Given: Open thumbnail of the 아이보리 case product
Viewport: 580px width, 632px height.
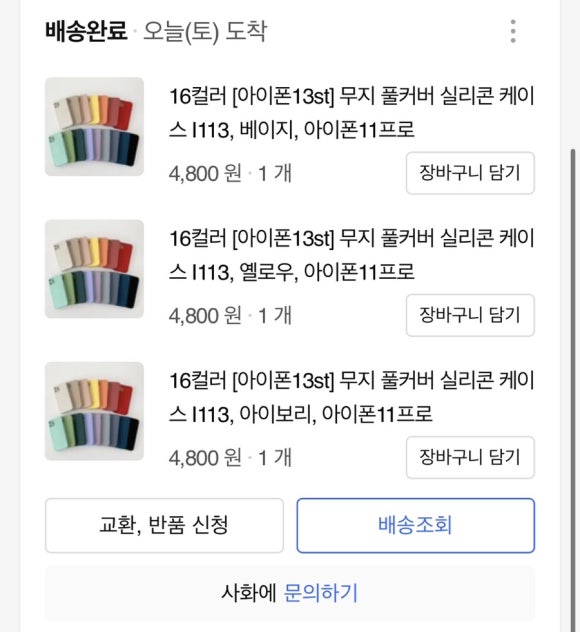Looking at the screenshot, I should [94, 411].
